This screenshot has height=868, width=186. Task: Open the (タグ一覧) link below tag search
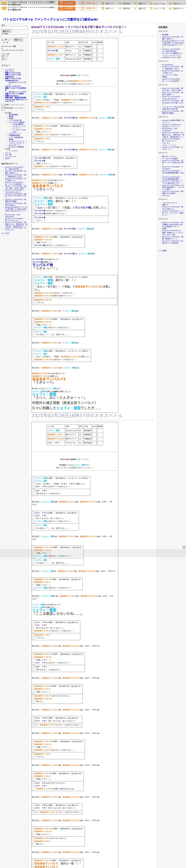coord(5,42)
